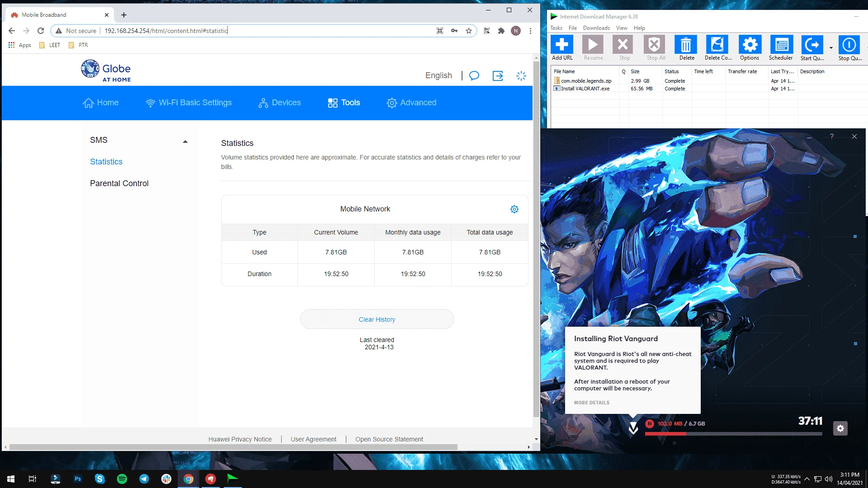Pause the Valorant download
The image size is (868, 488).
point(650,423)
